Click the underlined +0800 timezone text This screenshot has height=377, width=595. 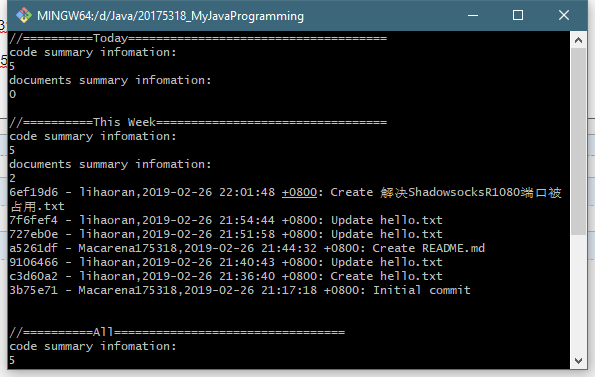[x=299, y=192]
